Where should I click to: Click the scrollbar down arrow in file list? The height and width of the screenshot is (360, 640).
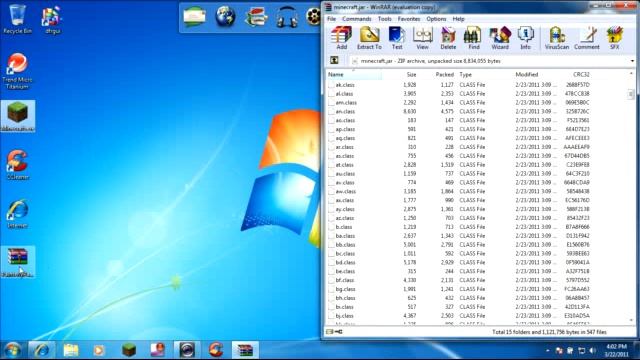pos(631,321)
